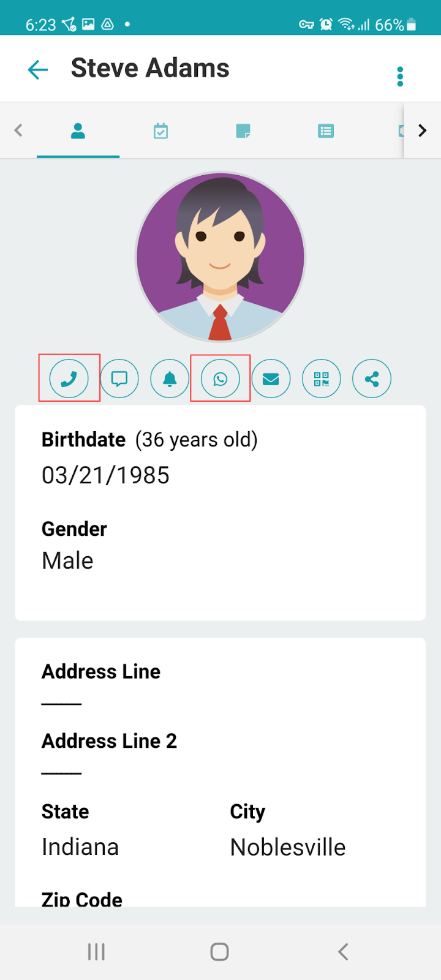Show the contact QR code icon
Image resolution: width=441 pixels, height=980 pixels.
[x=321, y=379]
